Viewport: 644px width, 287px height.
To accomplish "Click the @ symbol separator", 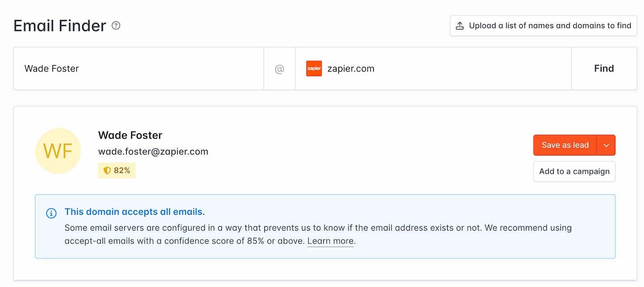I will click(280, 69).
